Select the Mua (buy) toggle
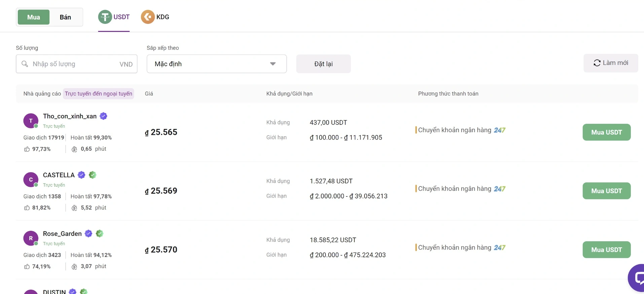Image resolution: width=644 pixels, height=294 pixels. tap(34, 17)
